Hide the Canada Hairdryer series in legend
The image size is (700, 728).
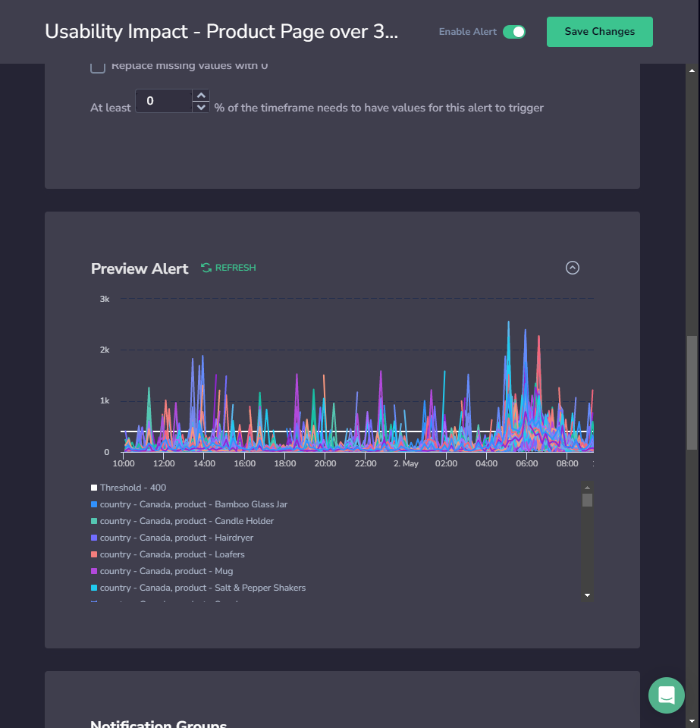(176, 538)
